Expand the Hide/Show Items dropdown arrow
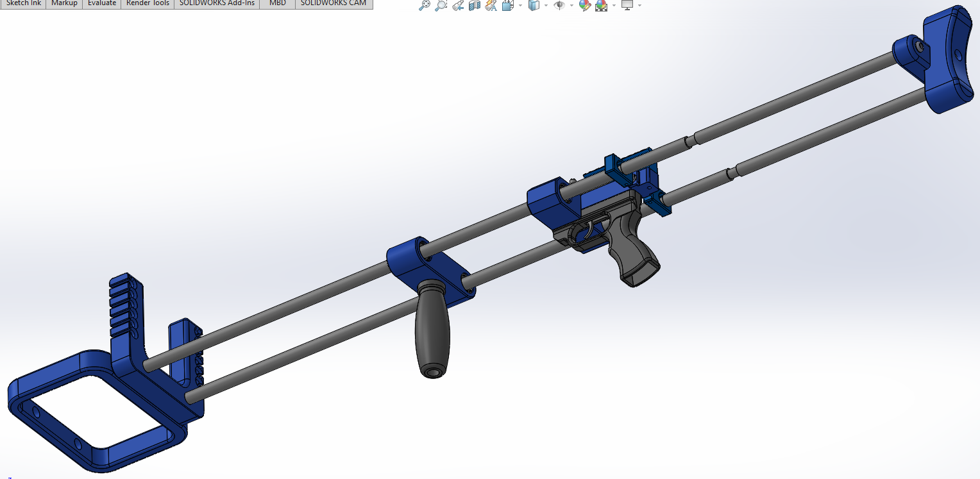980x479 pixels. pyautogui.click(x=571, y=5)
